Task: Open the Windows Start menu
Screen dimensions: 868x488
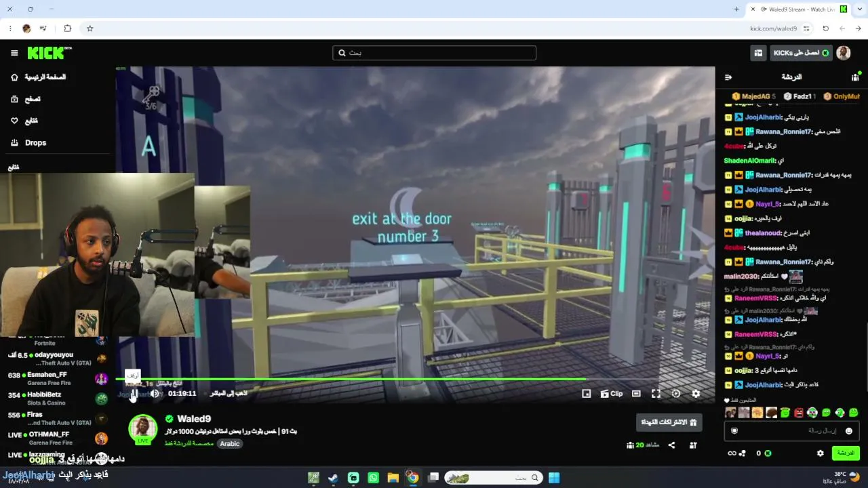Action: 554,478
